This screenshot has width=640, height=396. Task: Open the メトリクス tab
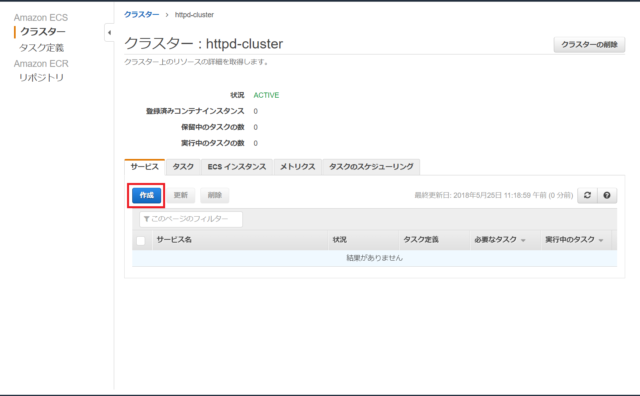(298, 167)
